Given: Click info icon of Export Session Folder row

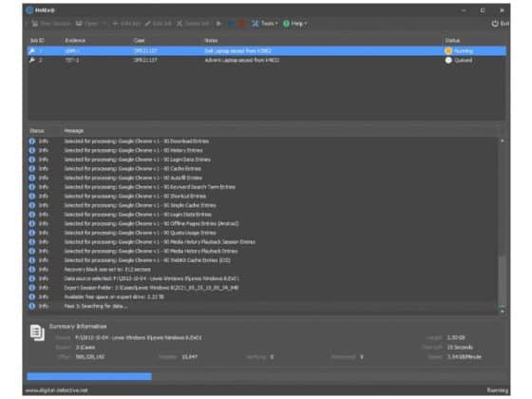Looking at the screenshot, I should (x=32, y=288).
